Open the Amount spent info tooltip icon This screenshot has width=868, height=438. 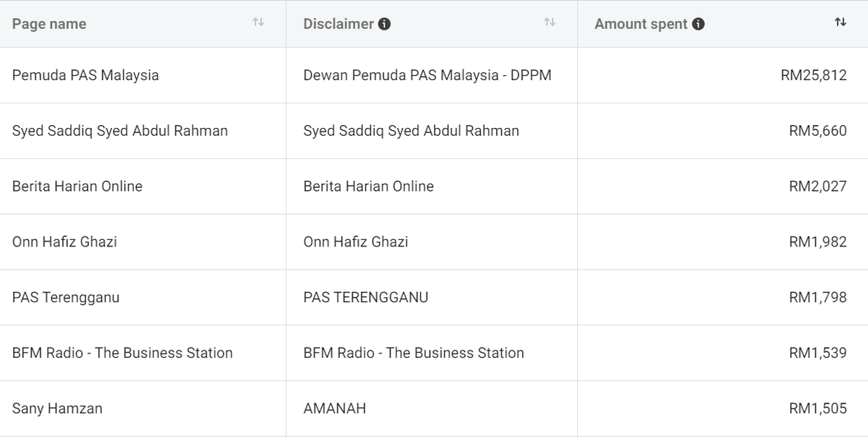pos(698,24)
